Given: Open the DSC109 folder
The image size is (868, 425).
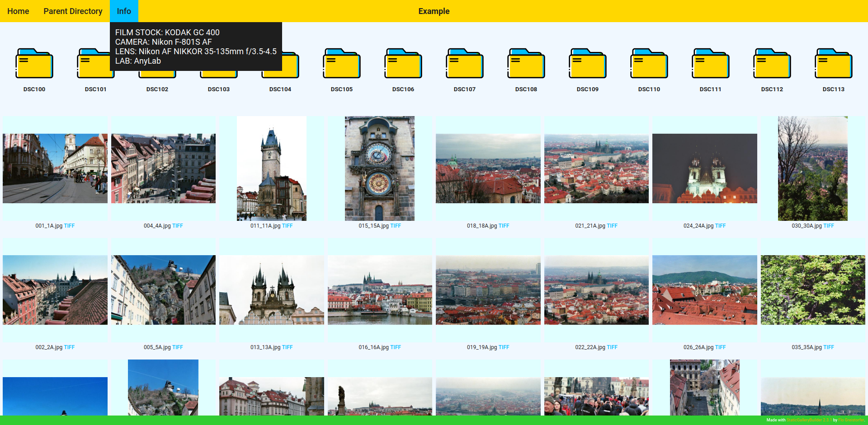Looking at the screenshot, I should point(588,64).
